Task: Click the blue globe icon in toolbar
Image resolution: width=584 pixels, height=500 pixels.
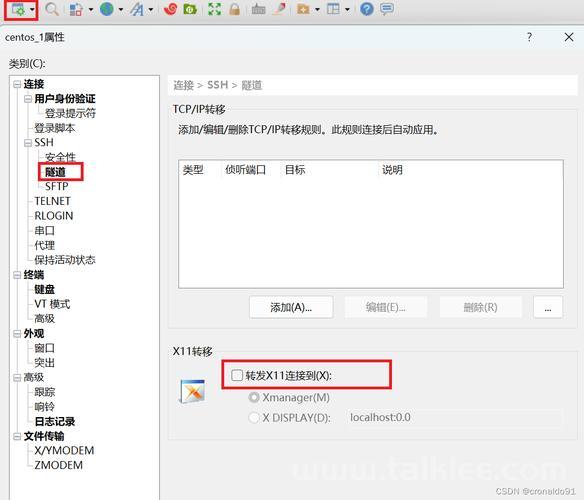Action: (x=107, y=9)
